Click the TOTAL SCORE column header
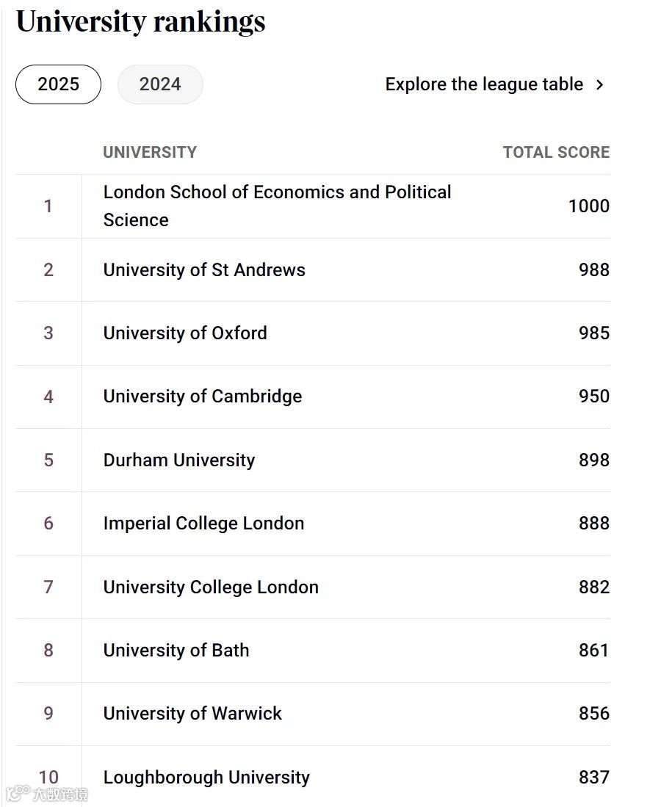The image size is (672, 807). pos(556,152)
